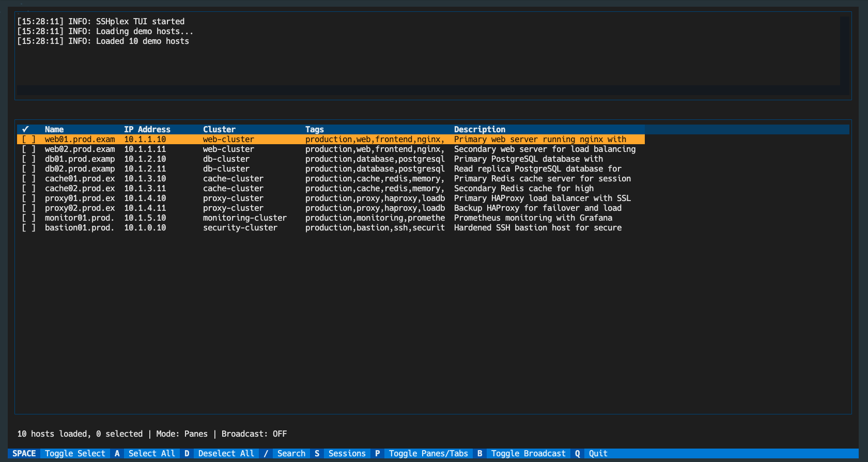The image size is (868, 462).
Task: Click description Hardened SSH bastion host
Action: 538,228
